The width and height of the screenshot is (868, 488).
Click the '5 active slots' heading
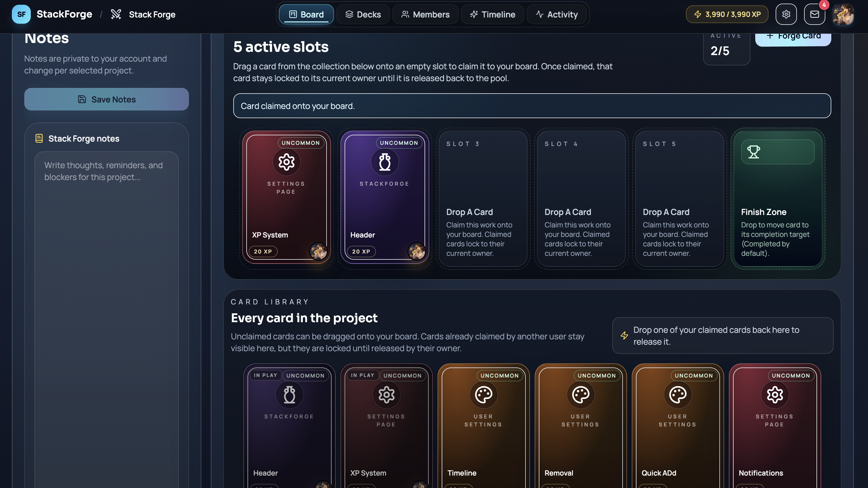point(281,46)
